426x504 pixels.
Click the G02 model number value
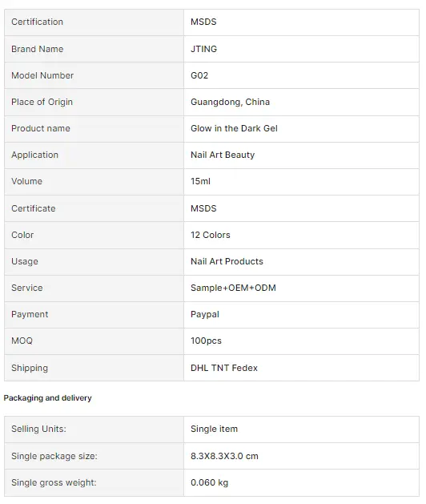(x=199, y=75)
